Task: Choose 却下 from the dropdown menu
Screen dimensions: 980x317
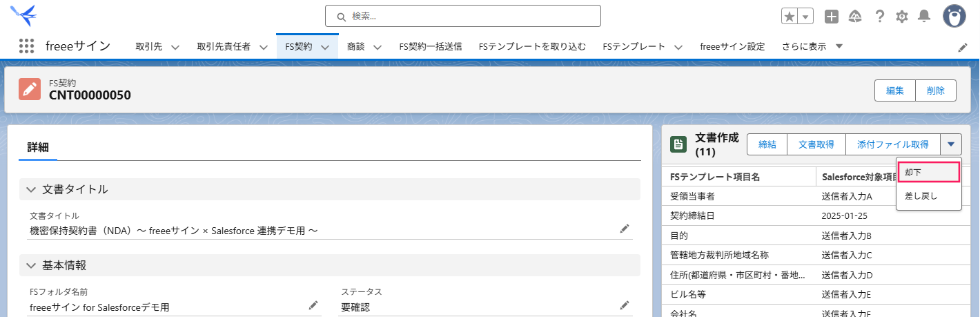Action: [928, 172]
